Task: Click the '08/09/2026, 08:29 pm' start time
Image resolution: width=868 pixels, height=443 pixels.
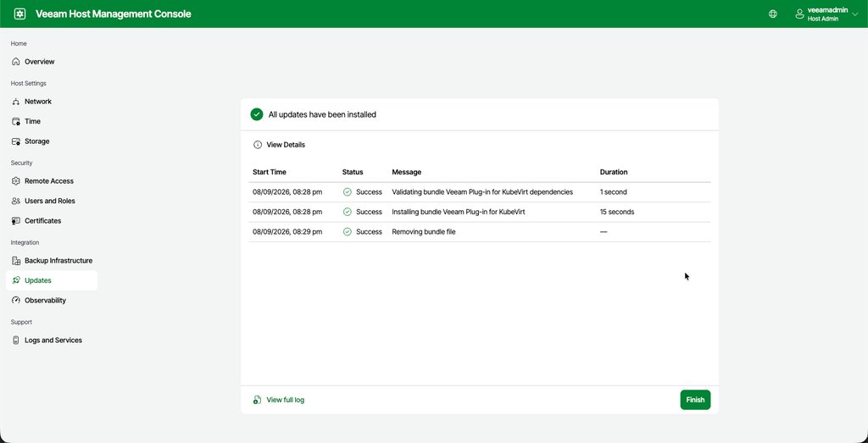Action: point(287,232)
